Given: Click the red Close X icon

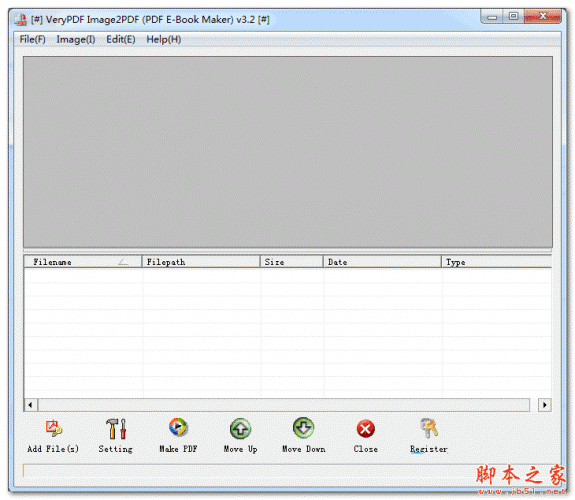Looking at the screenshot, I should point(366,429).
